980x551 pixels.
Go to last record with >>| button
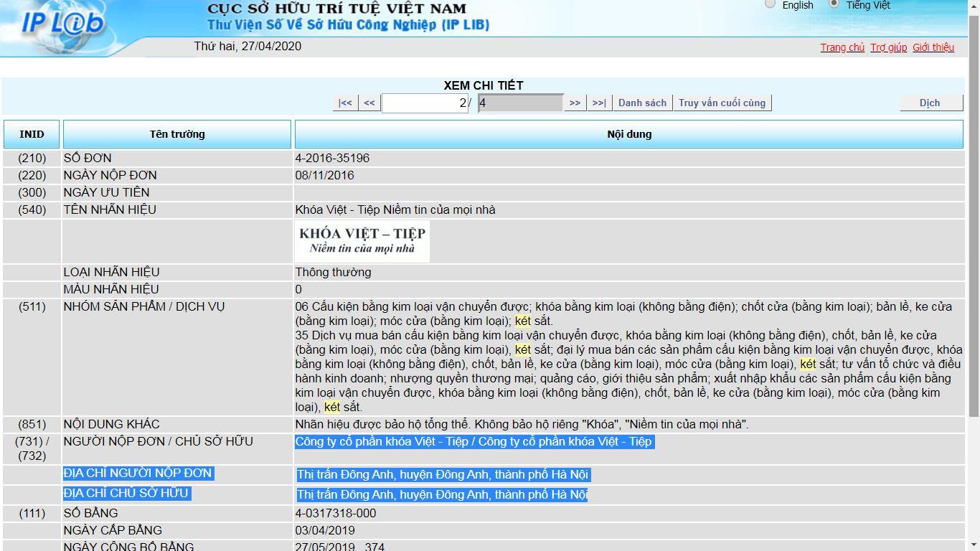pyautogui.click(x=599, y=103)
